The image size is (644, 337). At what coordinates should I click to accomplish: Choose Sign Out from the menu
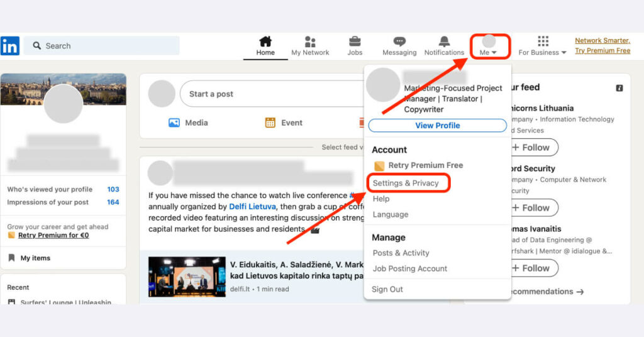tap(387, 289)
